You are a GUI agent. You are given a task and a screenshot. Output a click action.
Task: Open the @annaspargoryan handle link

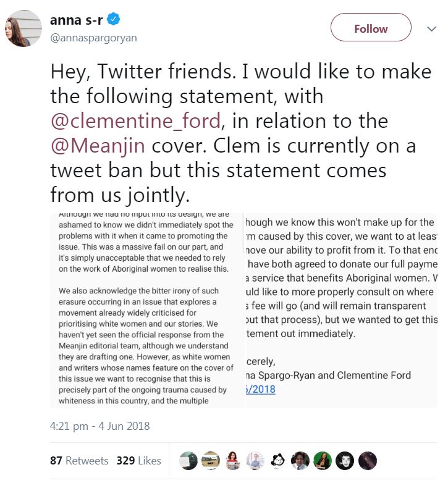tap(93, 38)
